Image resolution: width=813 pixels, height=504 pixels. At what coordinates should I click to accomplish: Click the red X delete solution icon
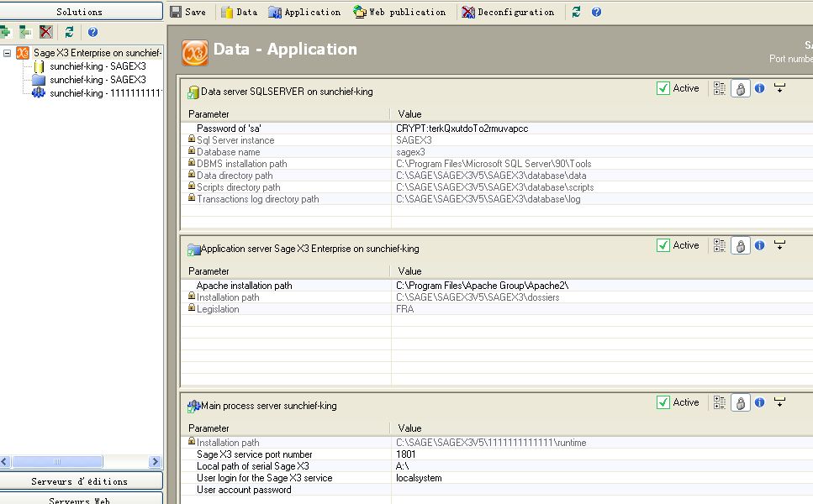(46, 32)
